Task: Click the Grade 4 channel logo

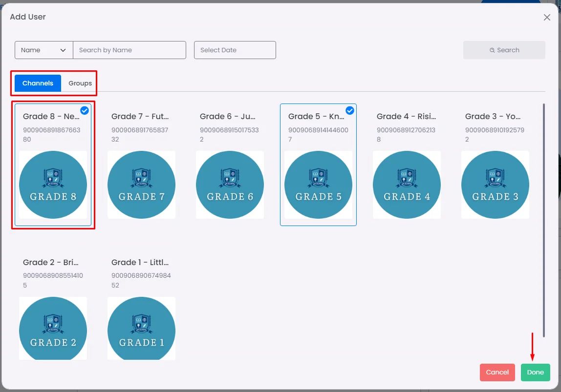Action: click(407, 185)
